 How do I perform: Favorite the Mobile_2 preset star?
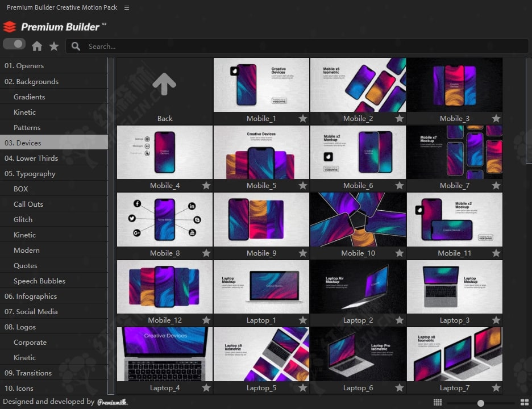tap(400, 118)
